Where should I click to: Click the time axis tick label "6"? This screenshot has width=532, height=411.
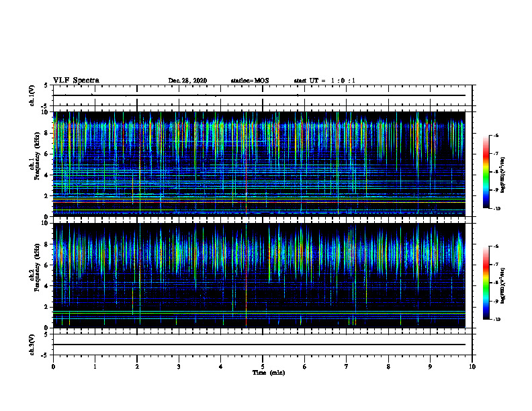pos(305,367)
